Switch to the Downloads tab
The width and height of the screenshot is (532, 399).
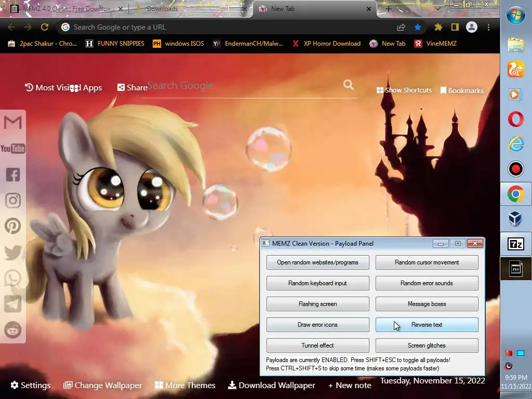(x=190, y=9)
